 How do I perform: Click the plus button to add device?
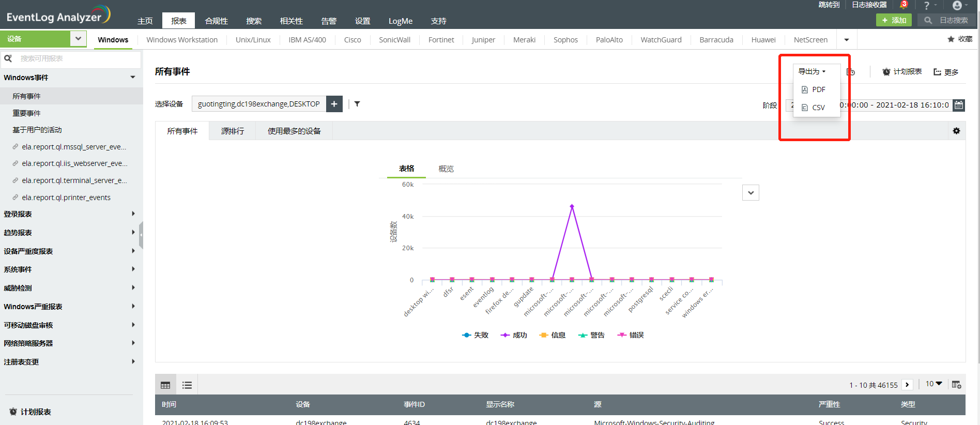pos(334,104)
